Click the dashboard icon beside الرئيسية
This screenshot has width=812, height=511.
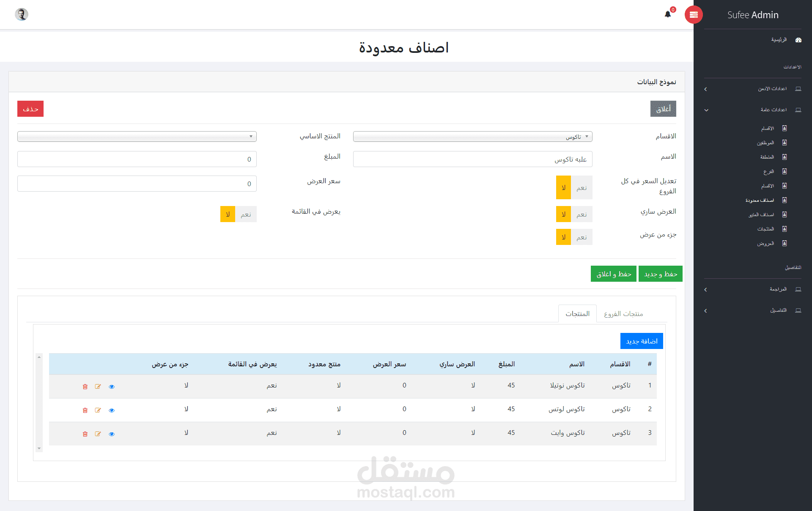(x=798, y=40)
